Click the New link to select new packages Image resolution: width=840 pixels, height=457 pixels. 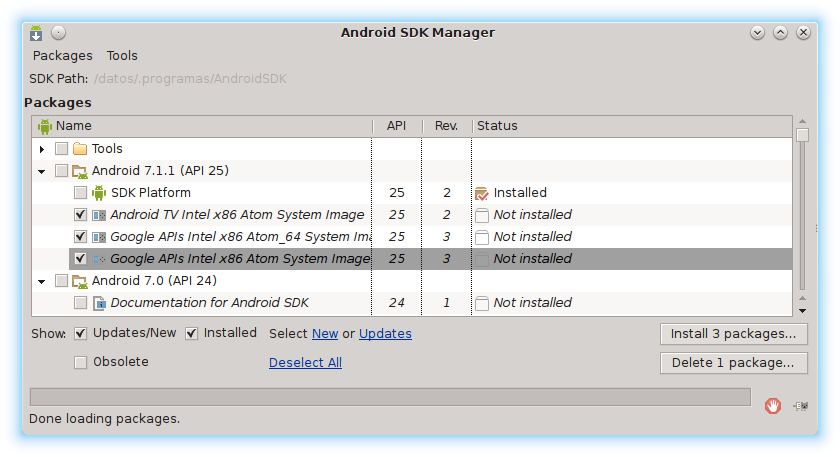[325, 334]
